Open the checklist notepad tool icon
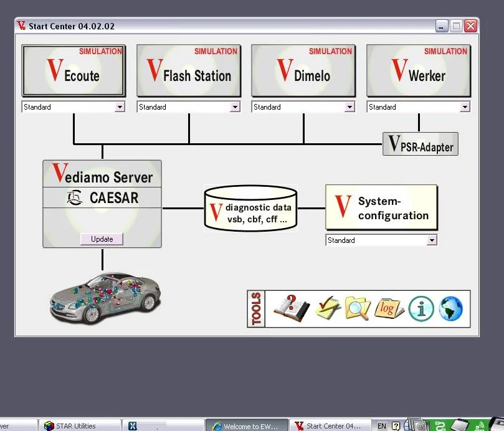504x431 pixels. [x=328, y=308]
